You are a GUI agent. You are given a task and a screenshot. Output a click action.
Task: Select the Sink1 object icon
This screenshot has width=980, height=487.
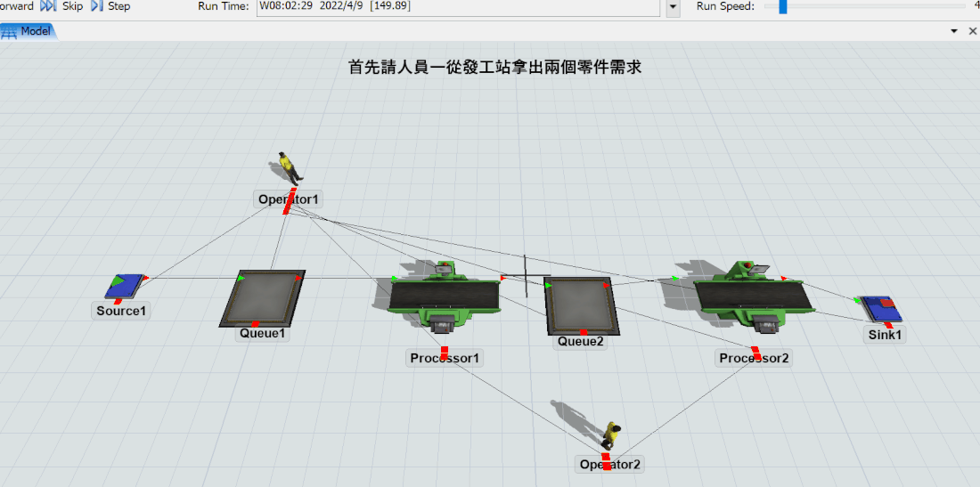click(x=880, y=310)
